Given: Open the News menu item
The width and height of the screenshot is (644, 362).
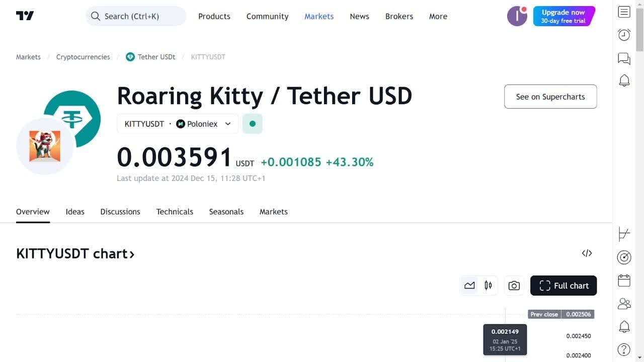Looking at the screenshot, I should [x=359, y=16].
